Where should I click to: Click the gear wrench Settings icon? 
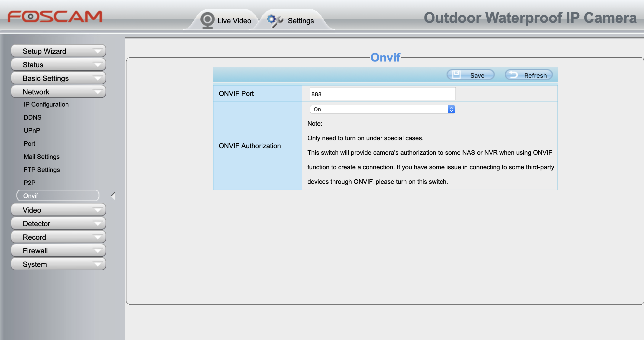pyautogui.click(x=275, y=21)
